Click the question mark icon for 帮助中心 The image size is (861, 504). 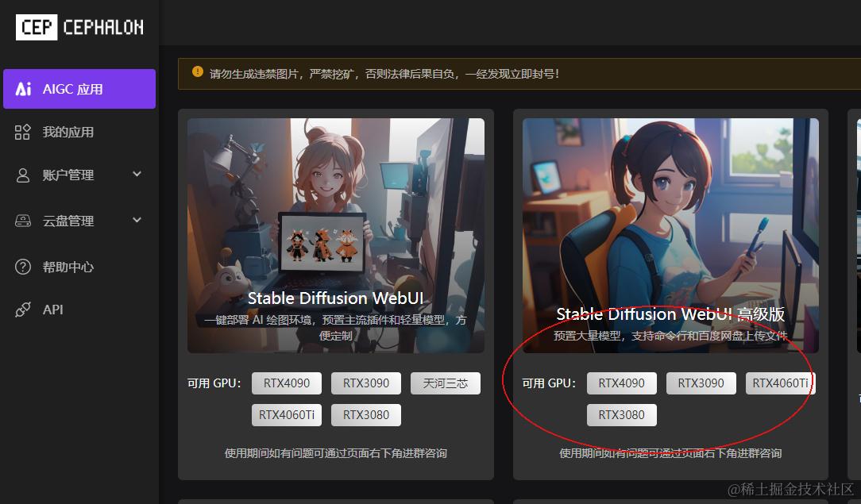pos(22,267)
